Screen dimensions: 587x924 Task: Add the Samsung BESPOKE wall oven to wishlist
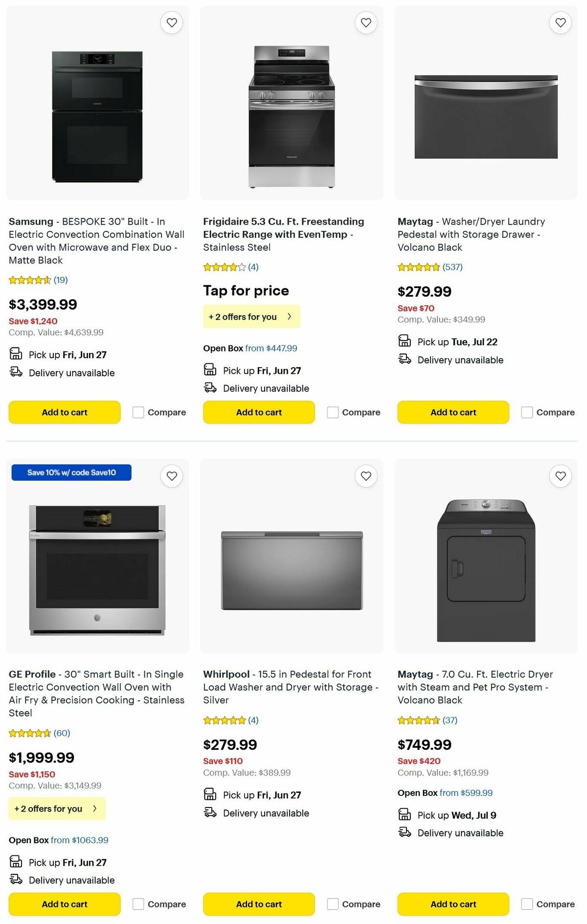pyautogui.click(x=171, y=23)
